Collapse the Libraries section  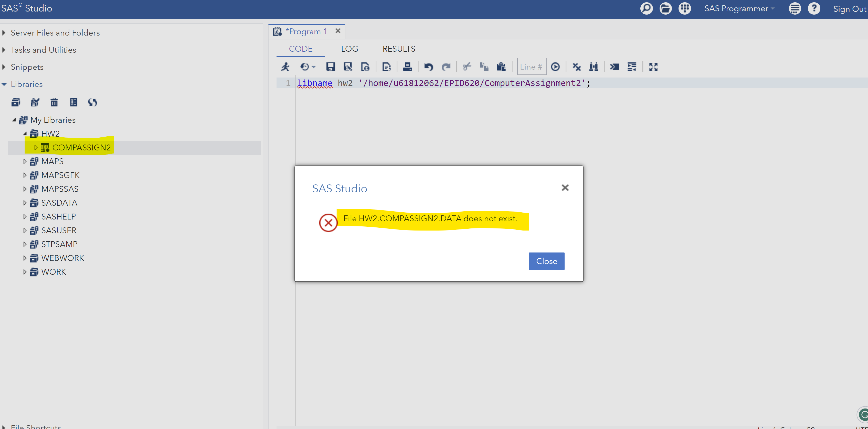pos(4,84)
